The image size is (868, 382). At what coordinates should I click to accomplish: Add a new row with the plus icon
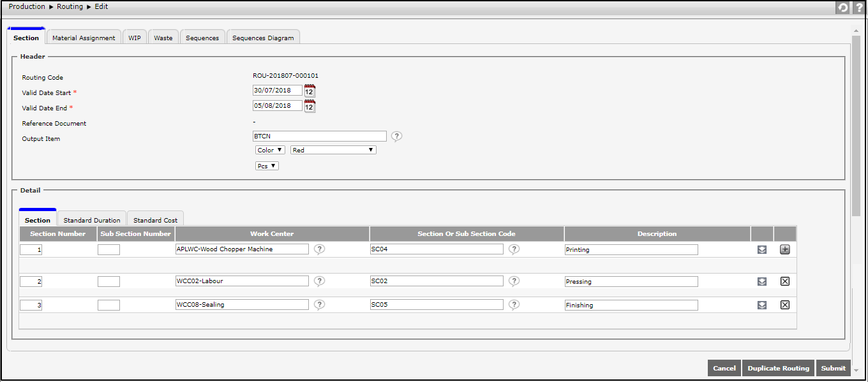point(785,249)
